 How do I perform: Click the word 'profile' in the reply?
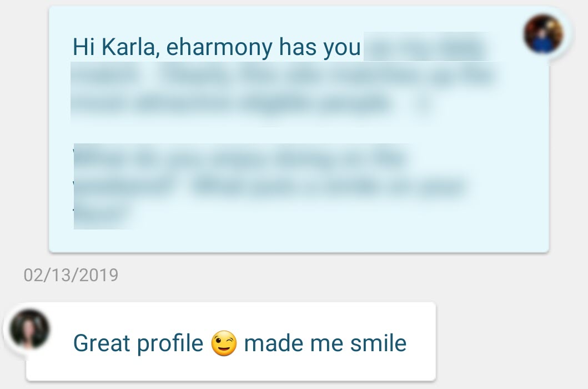pos(170,343)
